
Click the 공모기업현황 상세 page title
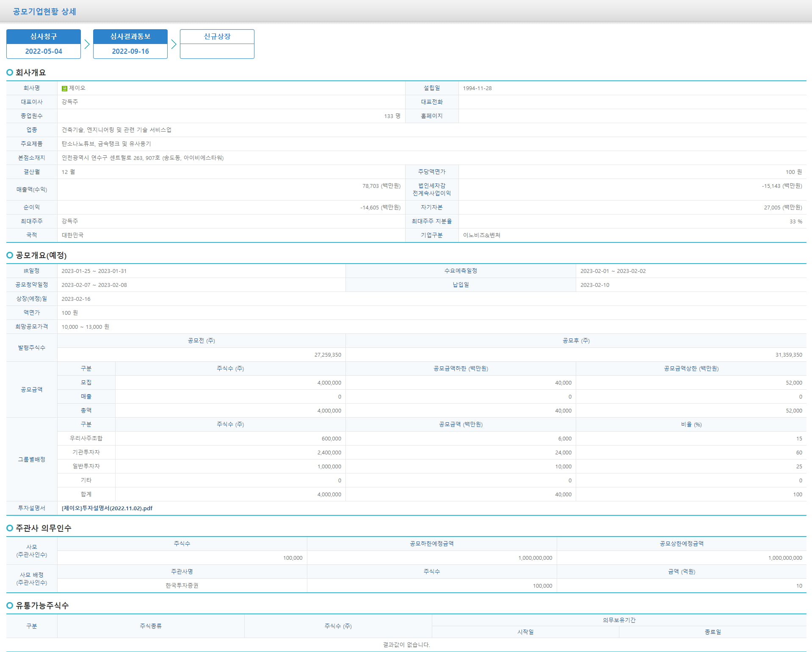click(44, 11)
